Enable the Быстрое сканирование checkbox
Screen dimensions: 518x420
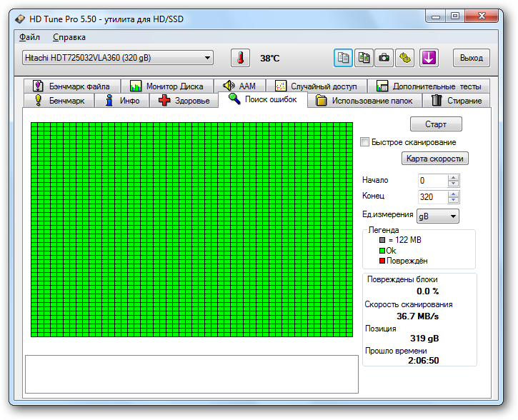[365, 142]
